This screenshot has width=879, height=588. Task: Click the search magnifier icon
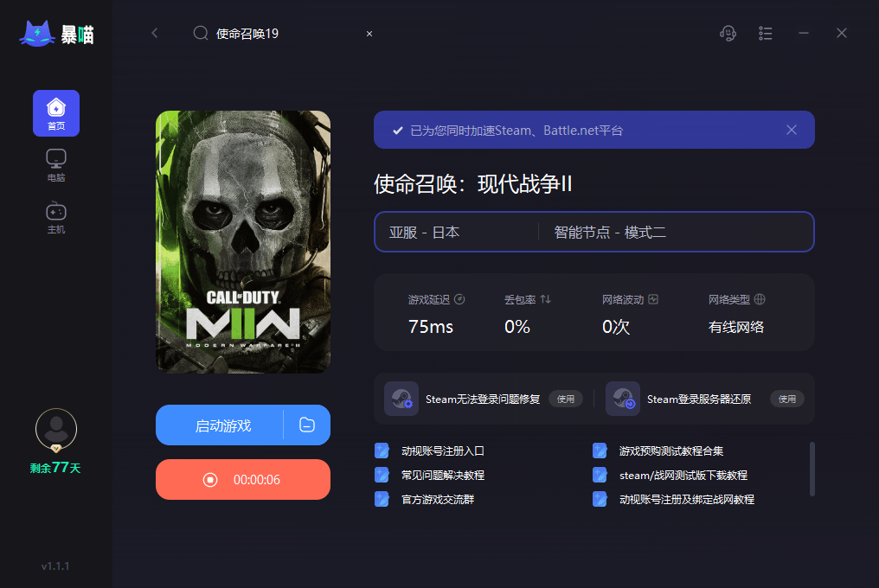tap(201, 33)
